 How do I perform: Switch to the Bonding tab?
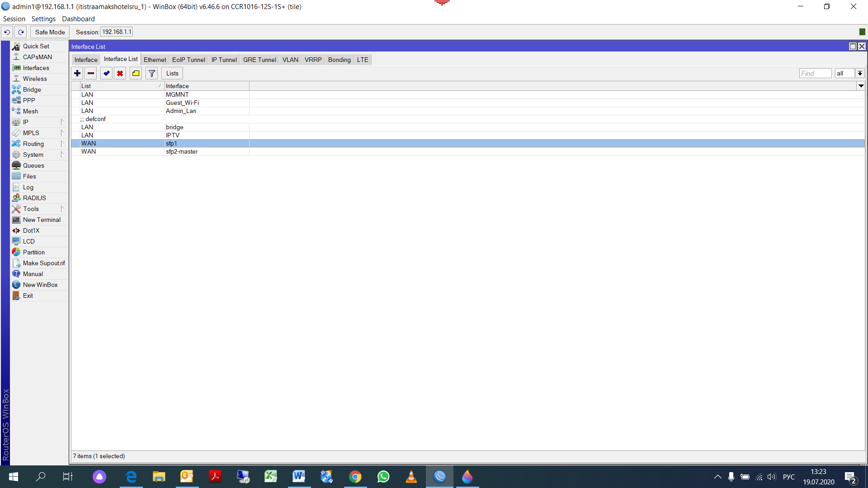(339, 60)
